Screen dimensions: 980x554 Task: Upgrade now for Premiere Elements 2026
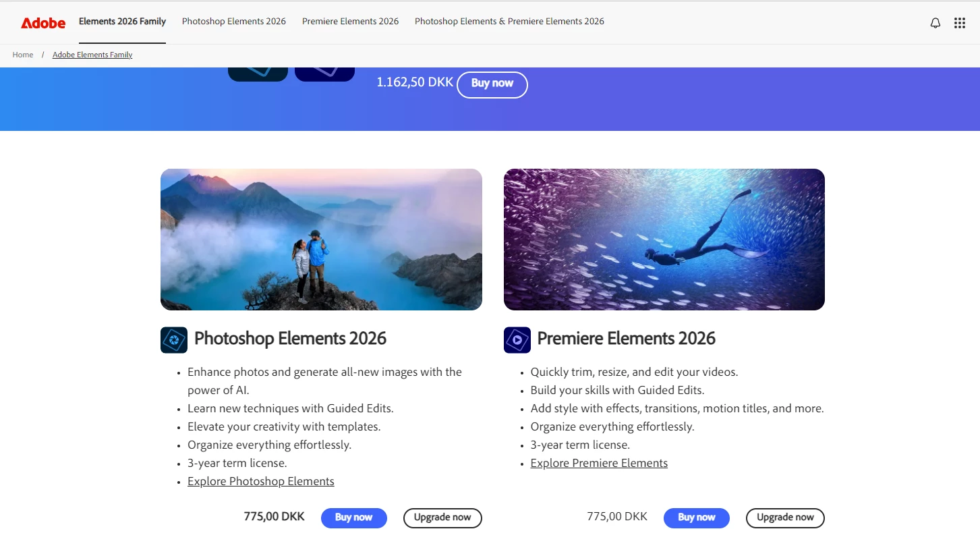click(x=785, y=518)
